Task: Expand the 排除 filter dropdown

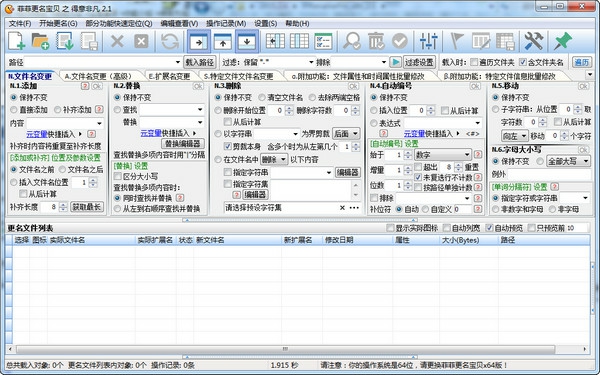Action: click(383, 62)
